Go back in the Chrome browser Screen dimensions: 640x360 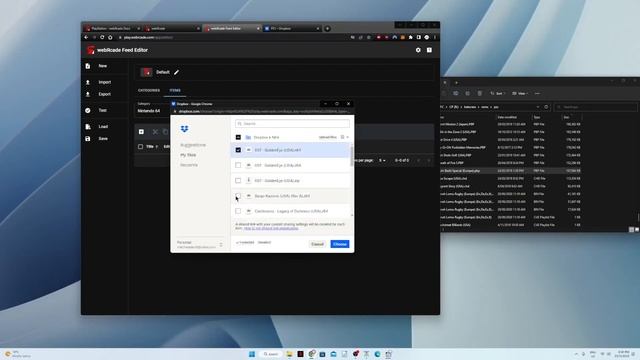point(86,37)
